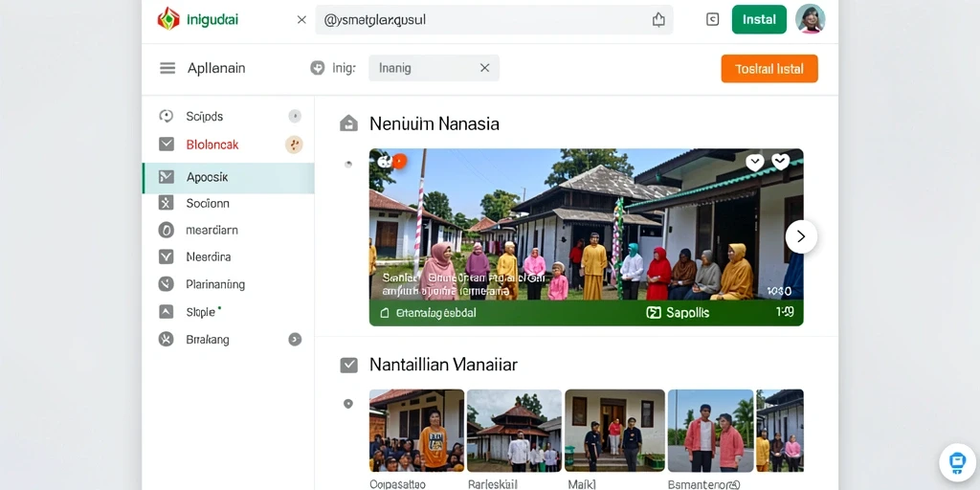Screen dimensions: 980x490
Task: Click the orange Toslrail listal button
Action: click(x=769, y=69)
